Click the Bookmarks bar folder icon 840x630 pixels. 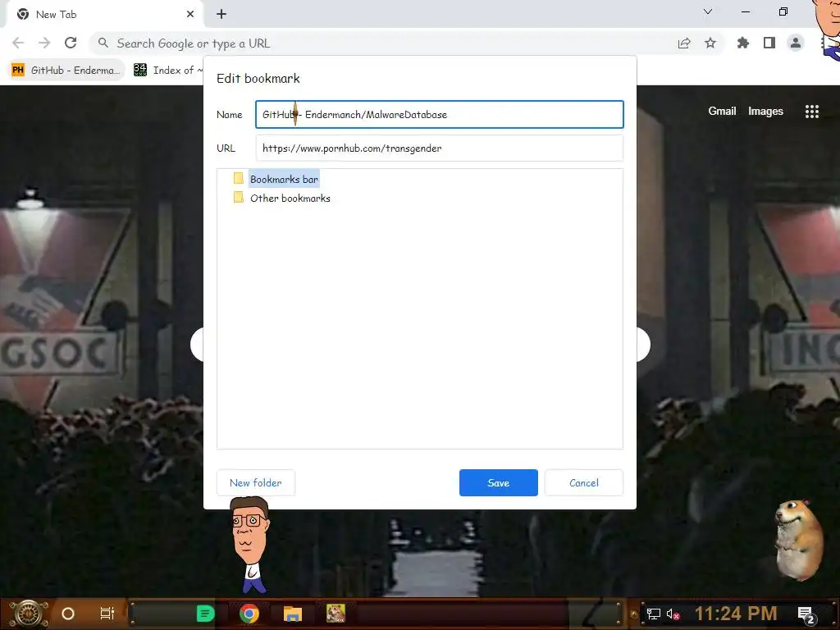coord(239,178)
